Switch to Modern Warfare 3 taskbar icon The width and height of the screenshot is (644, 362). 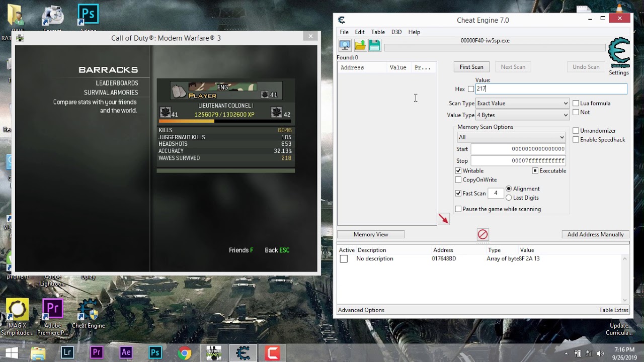coord(214,353)
